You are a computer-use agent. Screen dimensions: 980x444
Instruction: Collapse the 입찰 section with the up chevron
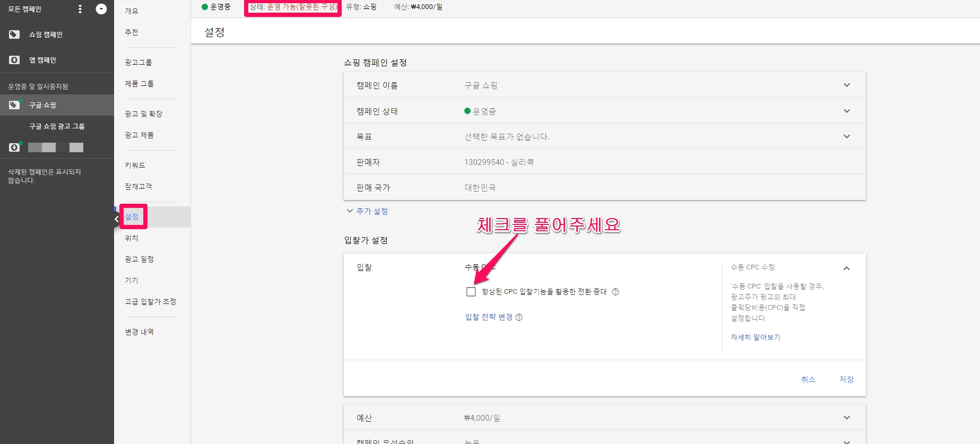tap(846, 268)
